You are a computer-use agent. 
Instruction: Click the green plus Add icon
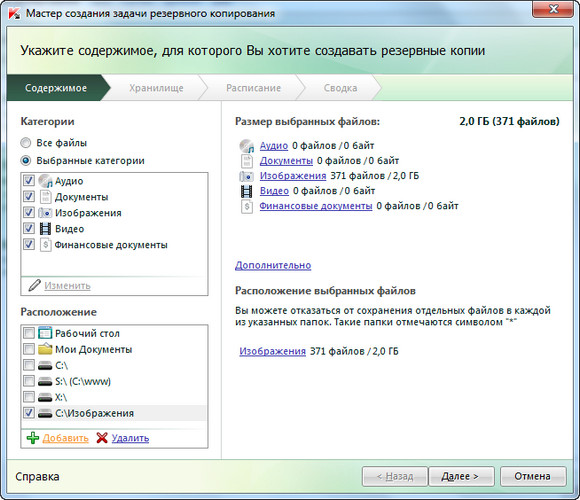click(33, 438)
